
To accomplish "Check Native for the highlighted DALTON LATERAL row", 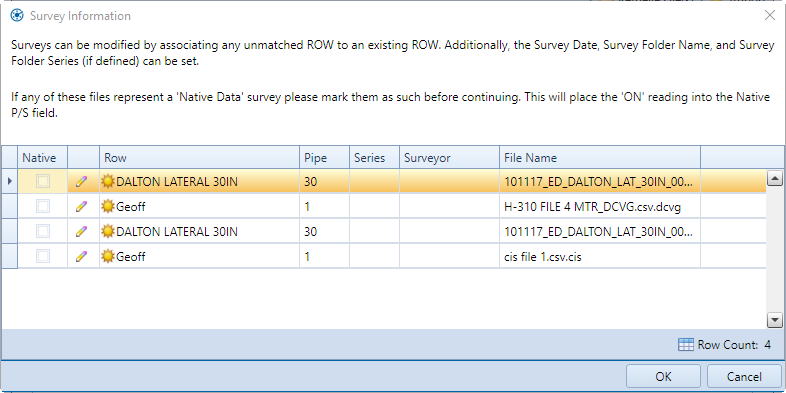I will point(43,181).
